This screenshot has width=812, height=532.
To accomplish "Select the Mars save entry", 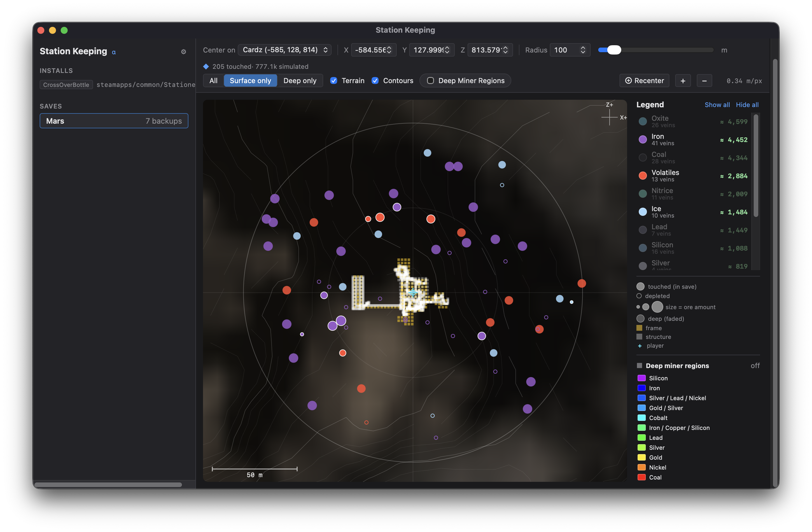I will (x=114, y=121).
